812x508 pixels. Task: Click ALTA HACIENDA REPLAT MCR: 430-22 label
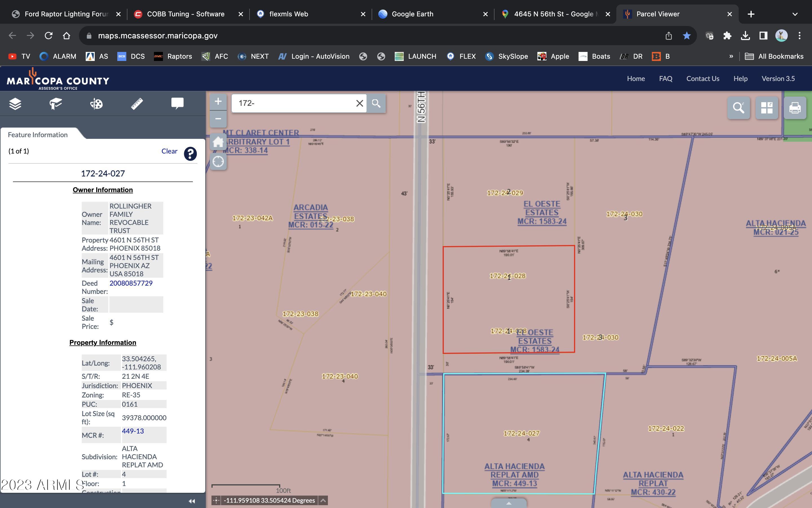pyautogui.click(x=653, y=483)
